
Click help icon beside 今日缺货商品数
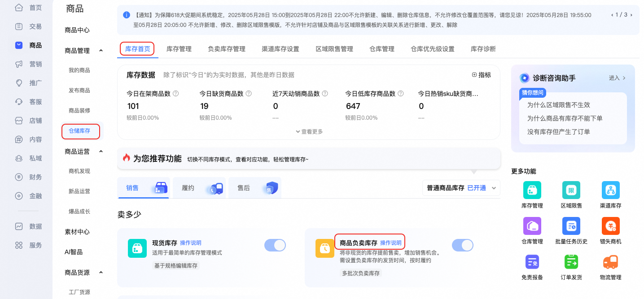[249, 94]
